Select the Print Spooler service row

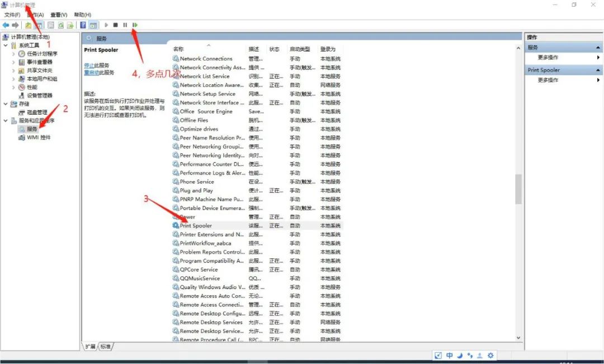click(257, 226)
